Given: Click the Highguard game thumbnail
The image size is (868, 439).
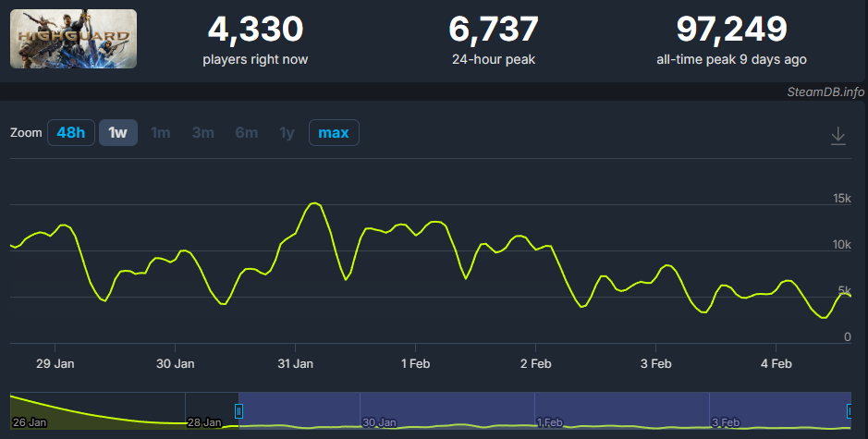Looking at the screenshot, I should (x=73, y=39).
